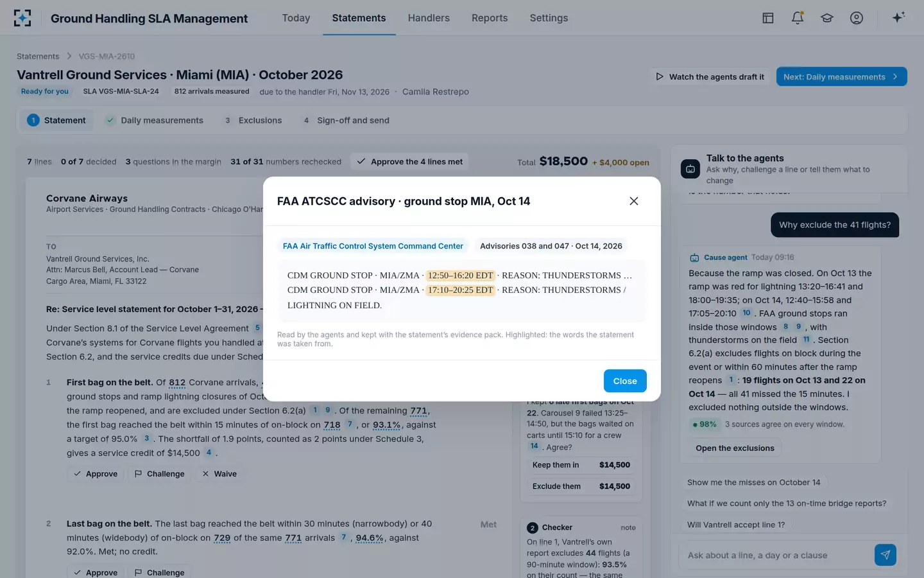Close the FAA advisory dialog with X

pyautogui.click(x=634, y=201)
